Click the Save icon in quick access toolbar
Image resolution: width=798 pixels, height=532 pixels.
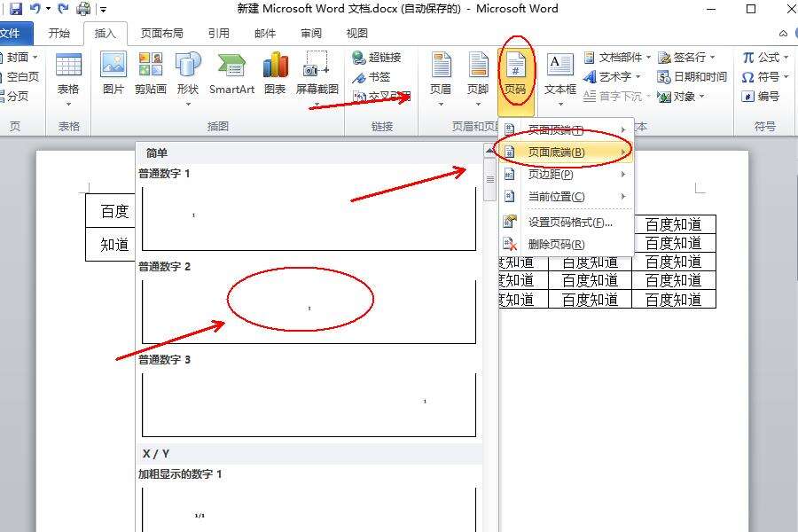coord(15,9)
